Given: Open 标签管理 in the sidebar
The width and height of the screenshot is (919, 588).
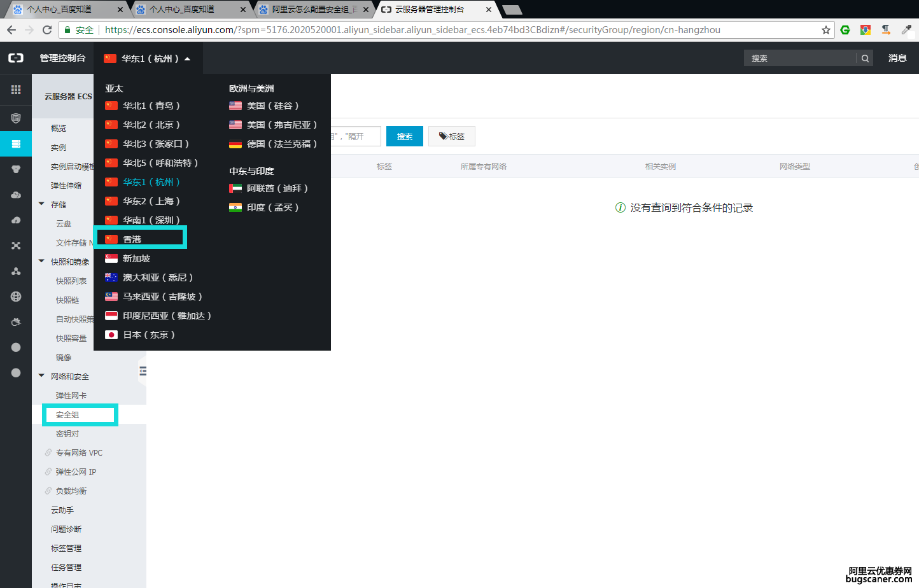Looking at the screenshot, I should 66,548.
